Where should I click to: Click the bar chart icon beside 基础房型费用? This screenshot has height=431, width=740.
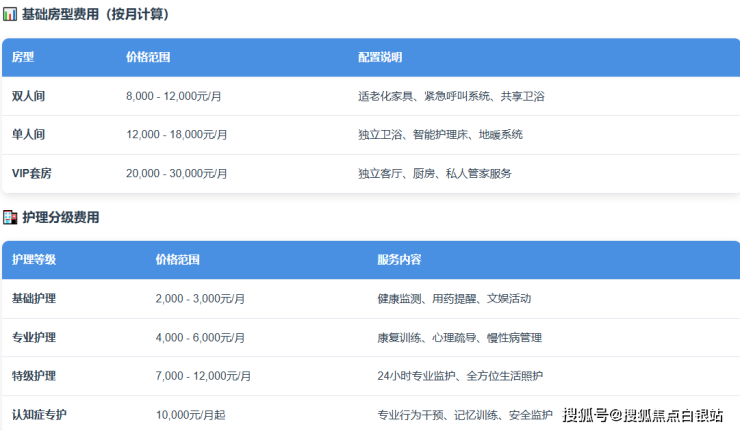[x=10, y=15]
